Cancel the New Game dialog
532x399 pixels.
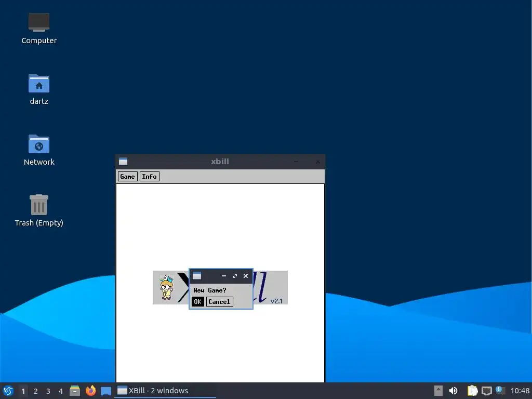(220, 302)
